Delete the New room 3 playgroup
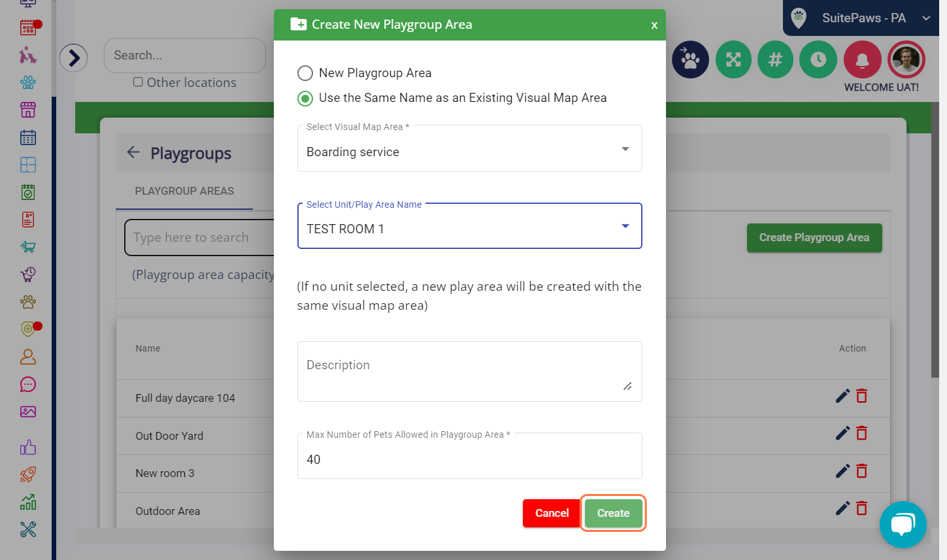 861,471
